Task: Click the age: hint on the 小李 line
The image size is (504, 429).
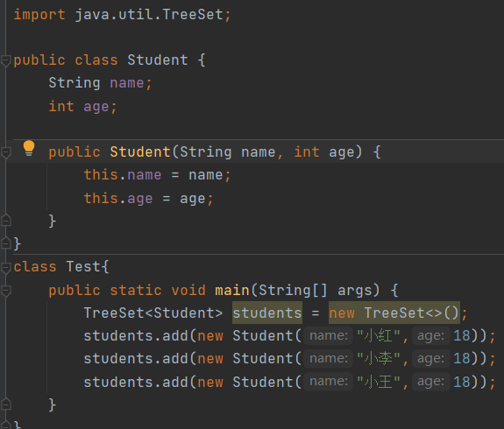Action: [x=430, y=358]
